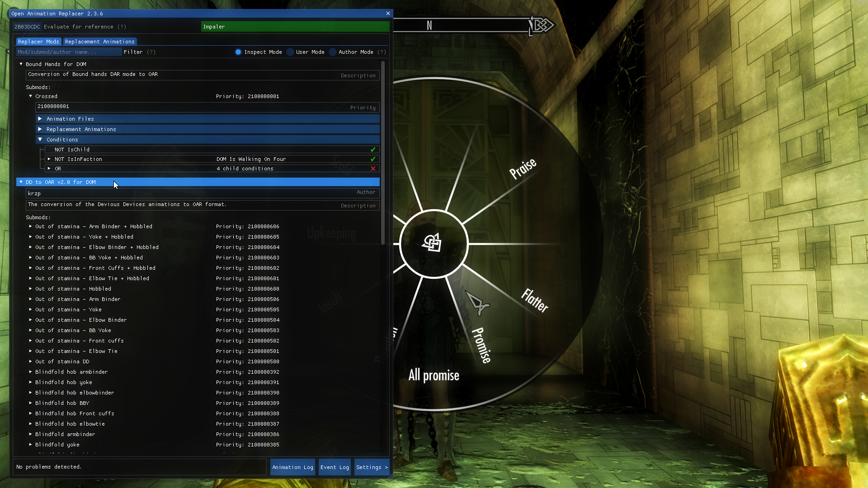Click the green checkmark on NOT IsInFaction row
The height and width of the screenshot is (488, 868).
[x=373, y=159]
